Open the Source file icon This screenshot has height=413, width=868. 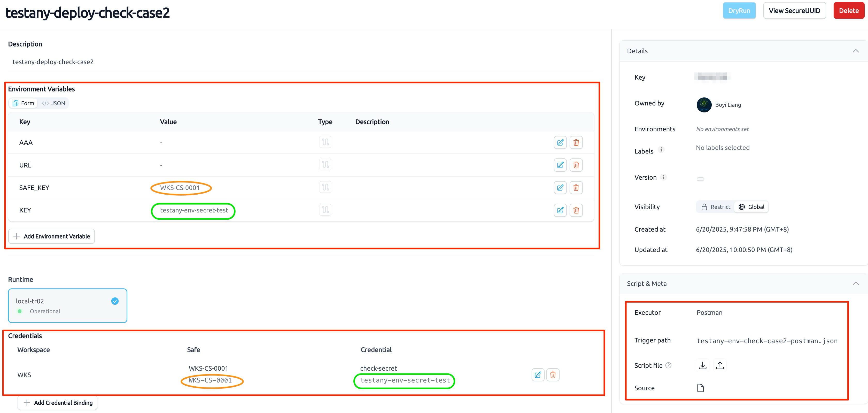701,388
